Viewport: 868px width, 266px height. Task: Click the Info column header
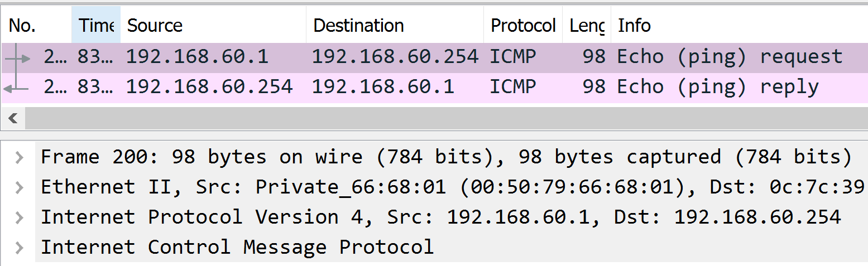(x=739, y=25)
